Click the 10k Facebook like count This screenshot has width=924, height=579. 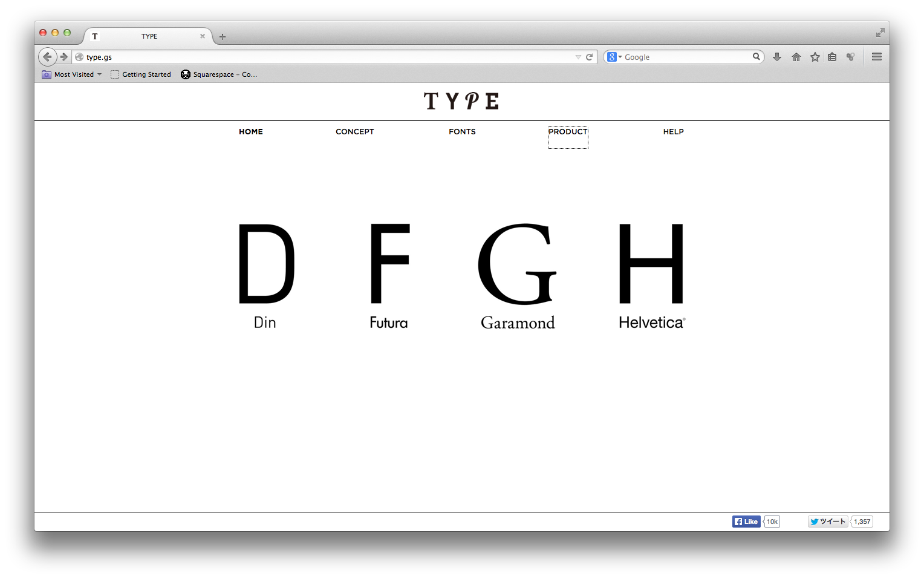tap(772, 522)
